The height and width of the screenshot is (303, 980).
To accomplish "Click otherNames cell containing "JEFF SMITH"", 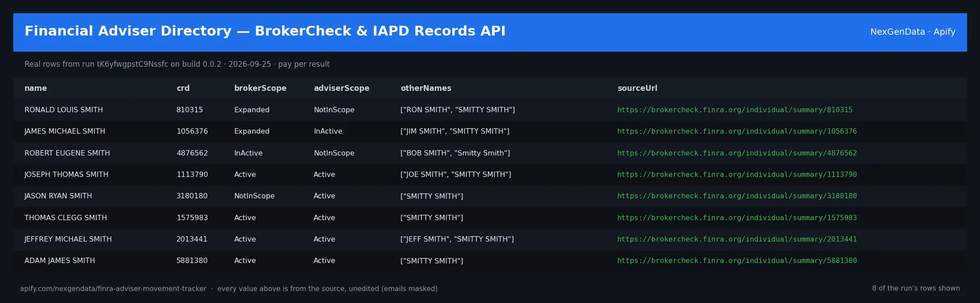I will (457, 239).
